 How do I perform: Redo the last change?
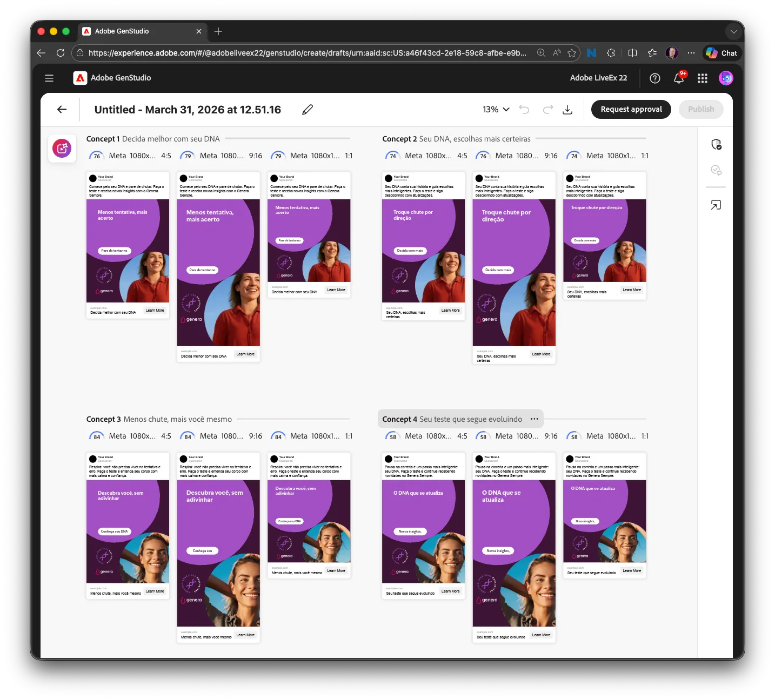548,110
